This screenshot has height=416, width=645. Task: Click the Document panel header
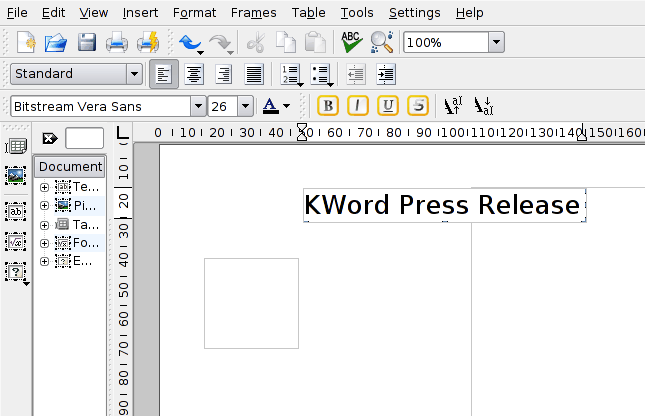click(70, 166)
